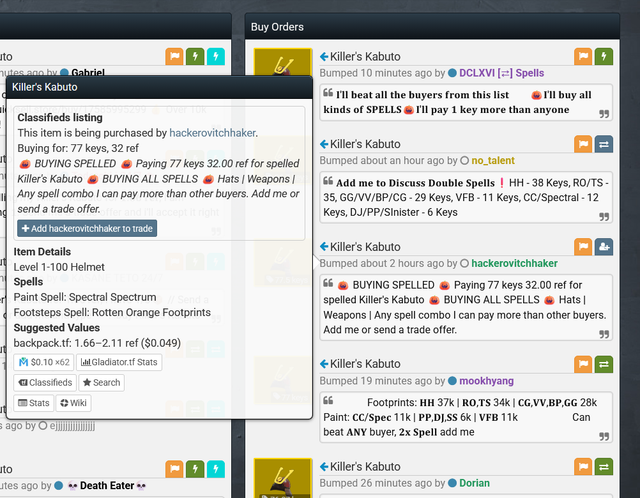This screenshot has width=640, height=498.
Task: Click Killer's Kabuto thumbnail by DCLXVI listing
Action: [x=283, y=62]
